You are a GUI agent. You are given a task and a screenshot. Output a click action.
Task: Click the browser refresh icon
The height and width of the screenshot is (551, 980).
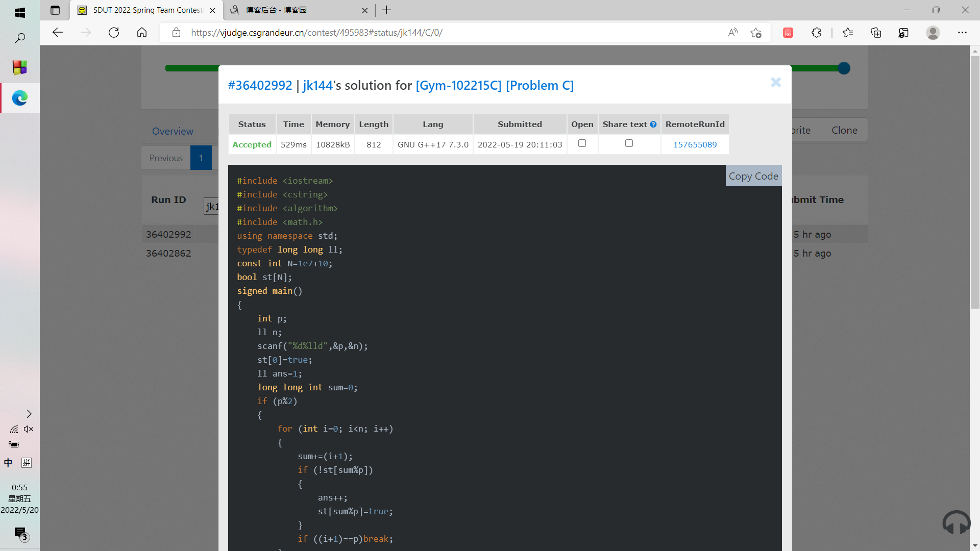point(114,33)
